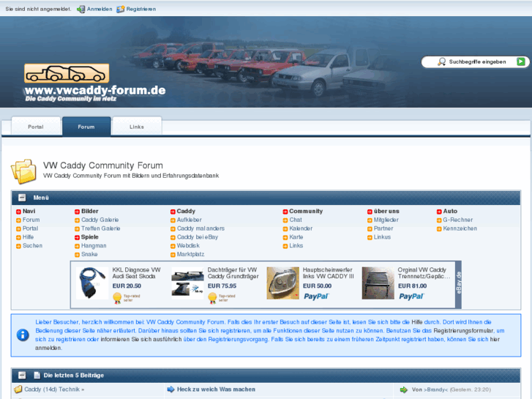Collapse the Die letzten 5 Beiträge panel
The width and height of the screenshot is (532, 399).
22,376
